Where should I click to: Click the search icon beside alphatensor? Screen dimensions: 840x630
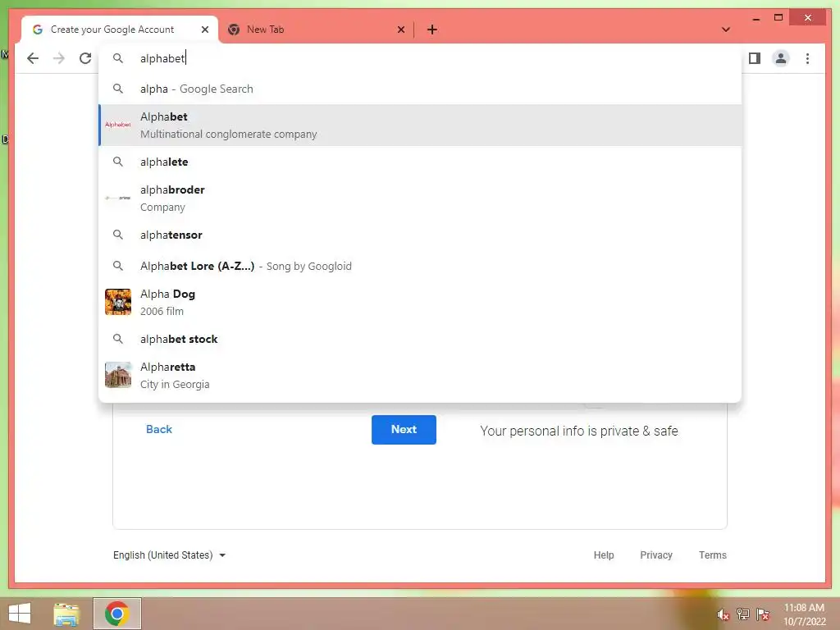pos(118,235)
